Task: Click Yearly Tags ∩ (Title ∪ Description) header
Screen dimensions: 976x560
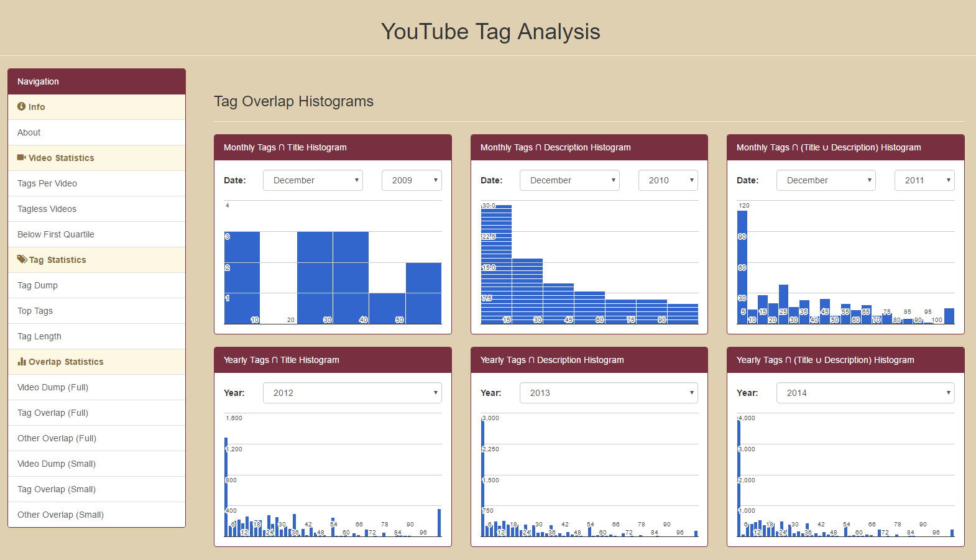Action: [845, 360]
